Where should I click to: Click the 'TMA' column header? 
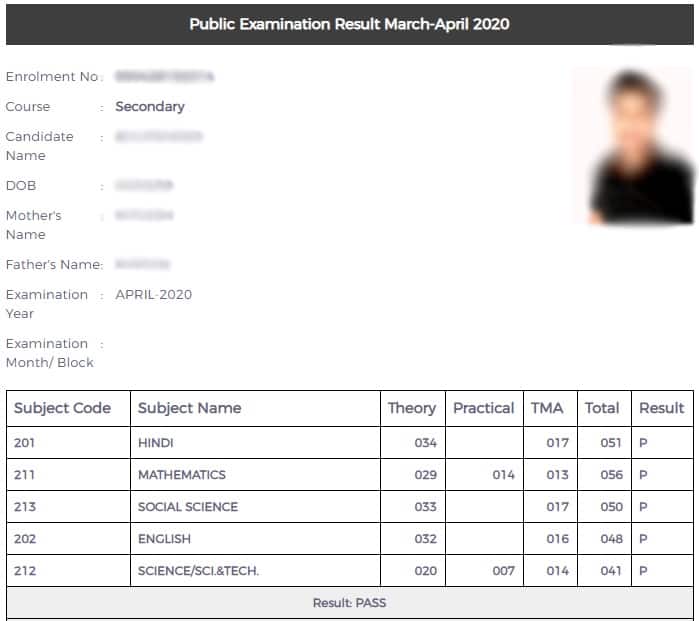pyautogui.click(x=547, y=408)
